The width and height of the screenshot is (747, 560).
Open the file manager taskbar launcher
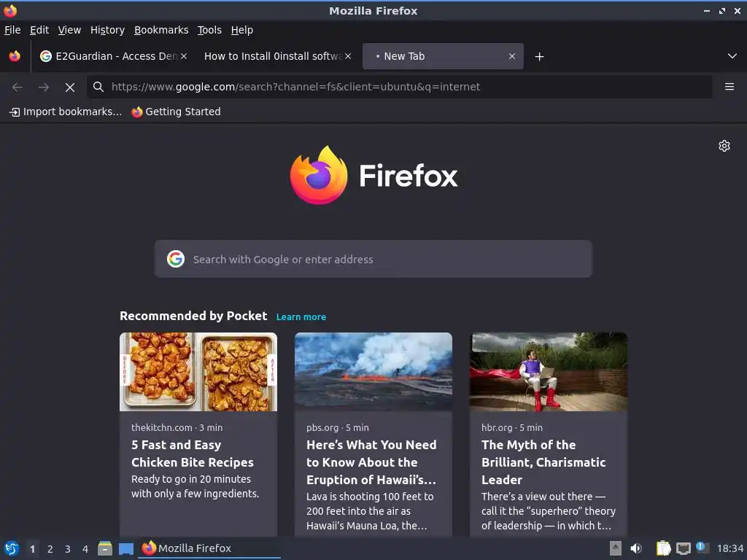(x=105, y=548)
